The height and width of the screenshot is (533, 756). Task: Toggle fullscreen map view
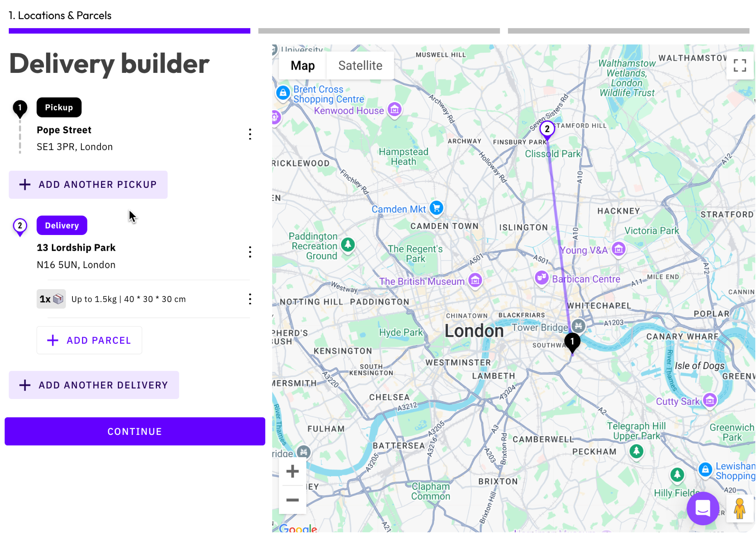point(740,66)
